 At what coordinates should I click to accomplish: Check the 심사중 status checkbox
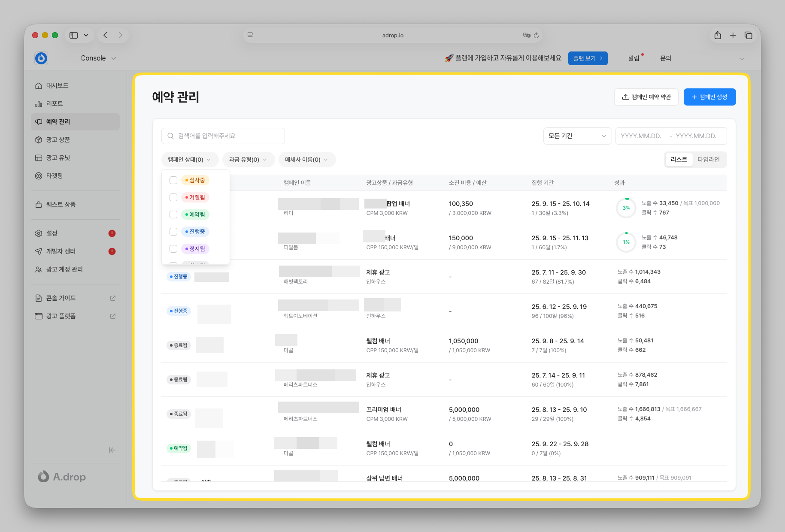coord(173,180)
